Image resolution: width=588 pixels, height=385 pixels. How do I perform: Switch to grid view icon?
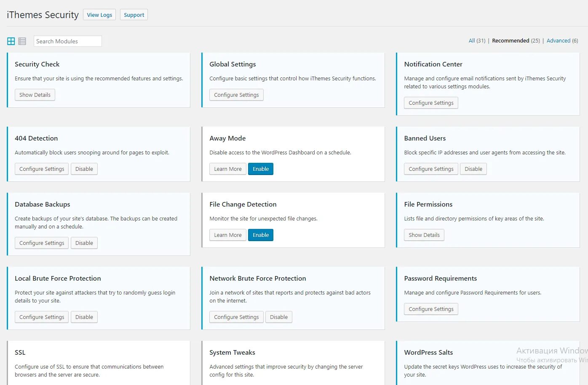pos(11,41)
